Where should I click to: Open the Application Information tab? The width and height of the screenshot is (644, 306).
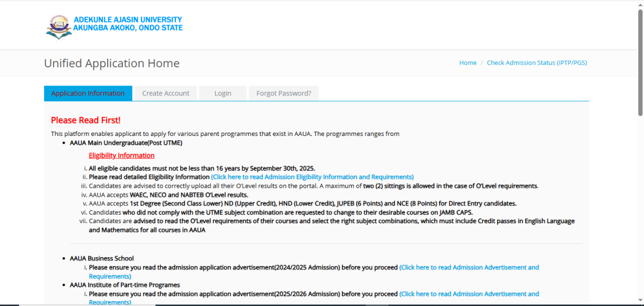click(88, 93)
